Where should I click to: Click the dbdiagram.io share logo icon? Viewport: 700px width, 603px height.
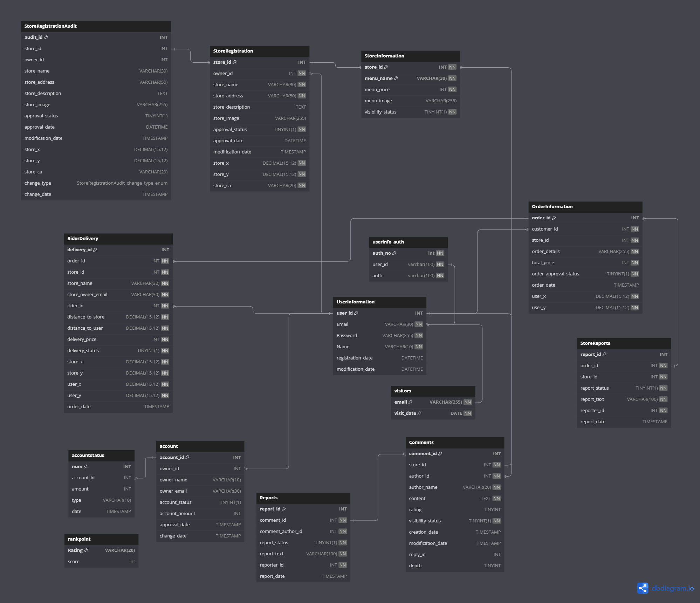pos(643,588)
